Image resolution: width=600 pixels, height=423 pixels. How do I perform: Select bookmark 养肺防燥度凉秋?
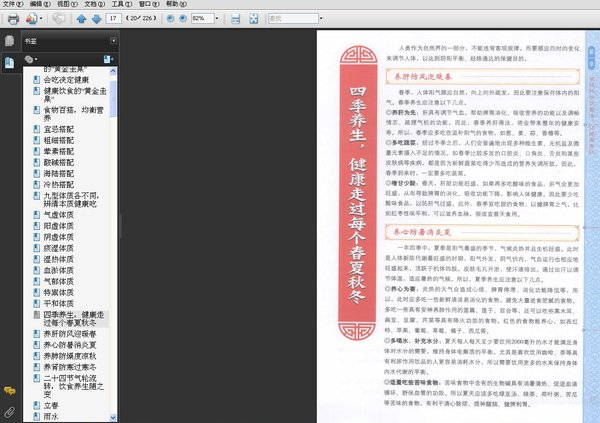click(70, 356)
